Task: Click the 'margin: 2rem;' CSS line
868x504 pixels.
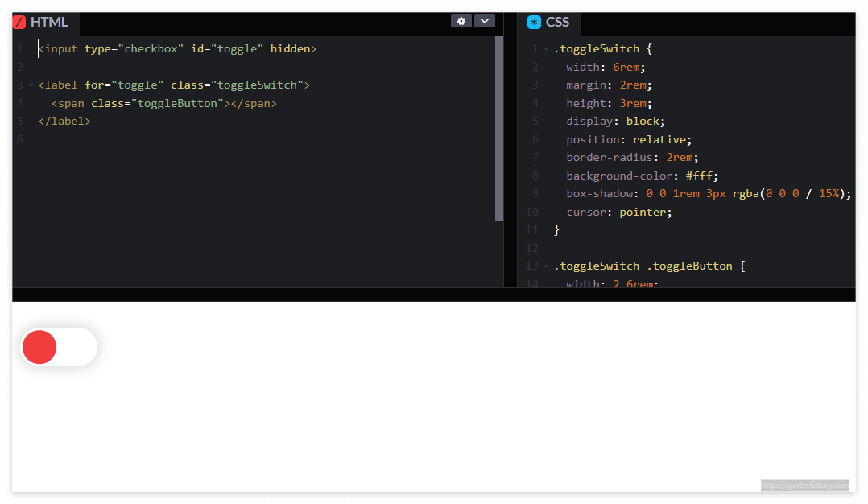Action: [x=609, y=85]
